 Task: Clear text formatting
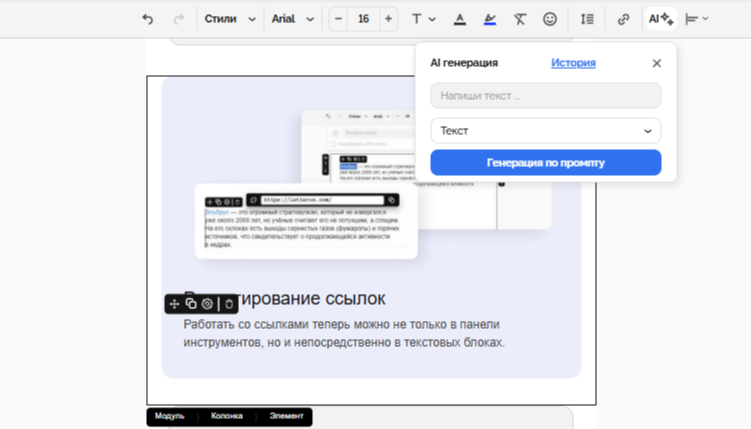(520, 19)
